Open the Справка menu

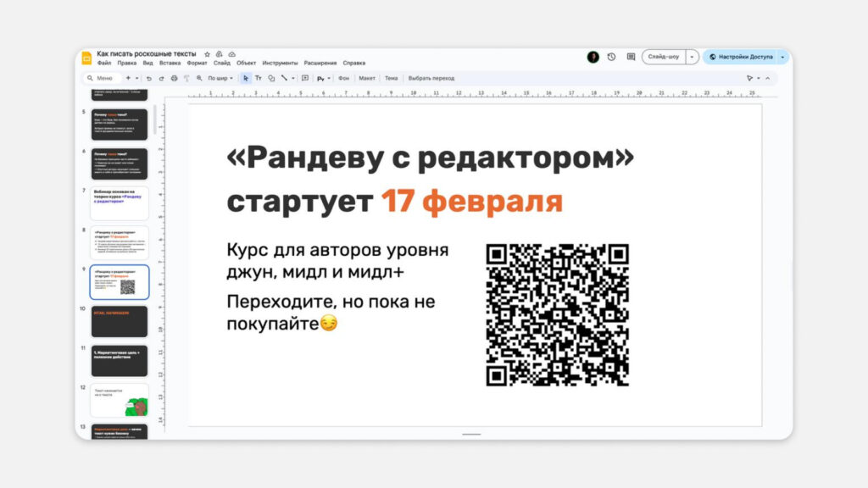(354, 63)
